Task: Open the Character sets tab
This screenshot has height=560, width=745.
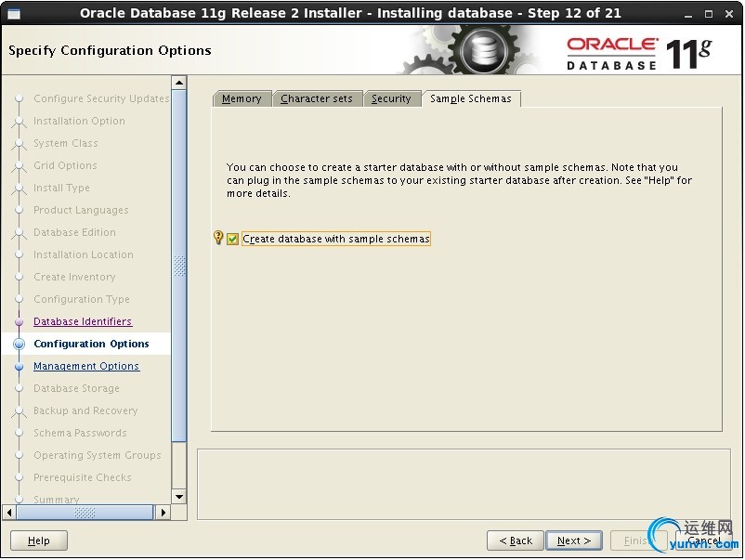Action: pos(317,98)
